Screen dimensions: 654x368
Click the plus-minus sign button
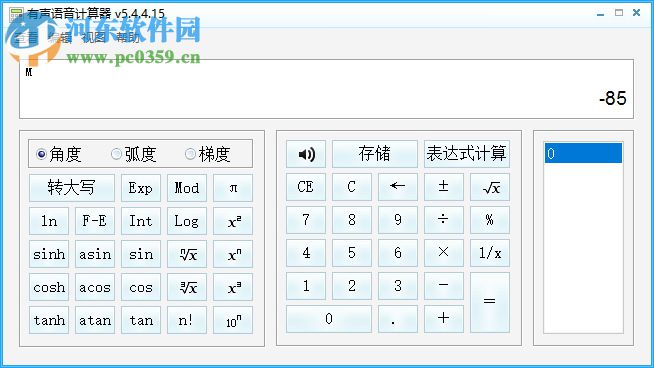pos(443,187)
